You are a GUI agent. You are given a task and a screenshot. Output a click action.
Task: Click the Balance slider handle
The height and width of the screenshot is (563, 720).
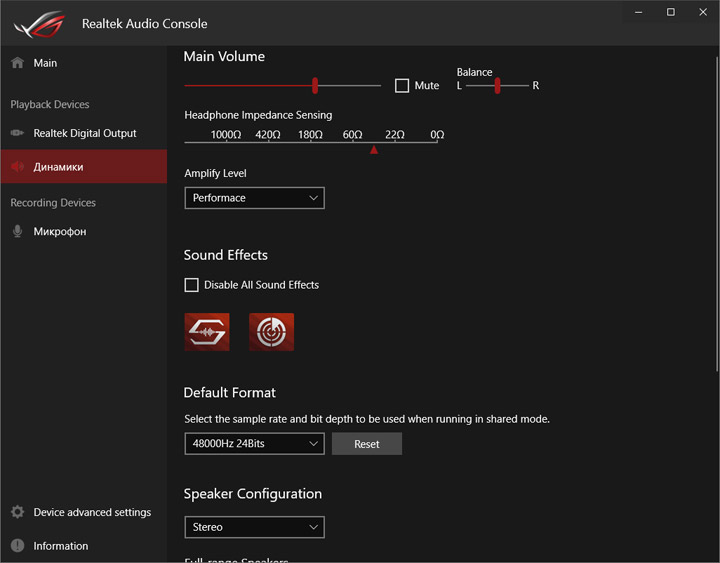click(497, 86)
